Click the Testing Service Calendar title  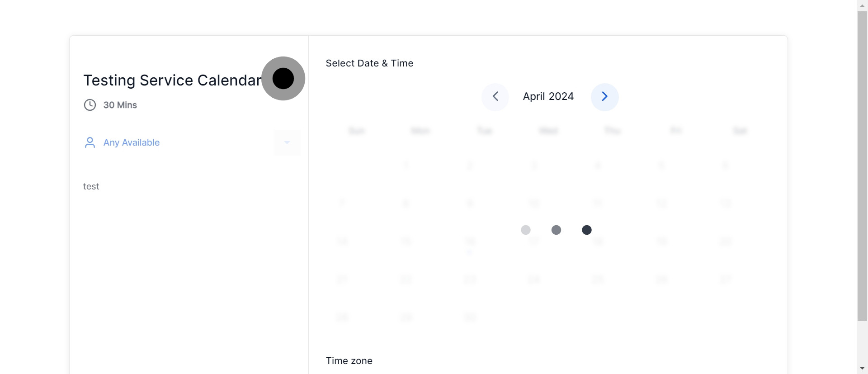point(172,80)
